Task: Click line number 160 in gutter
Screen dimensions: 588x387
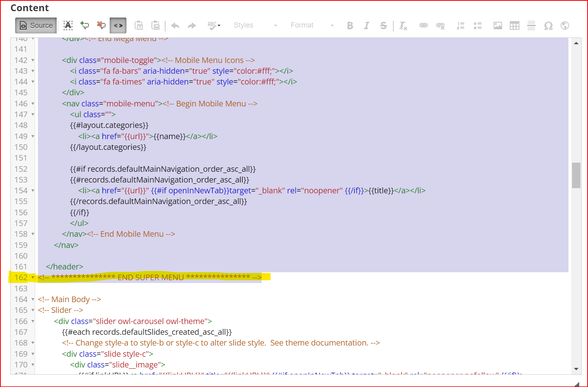Action: click(x=21, y=256)
